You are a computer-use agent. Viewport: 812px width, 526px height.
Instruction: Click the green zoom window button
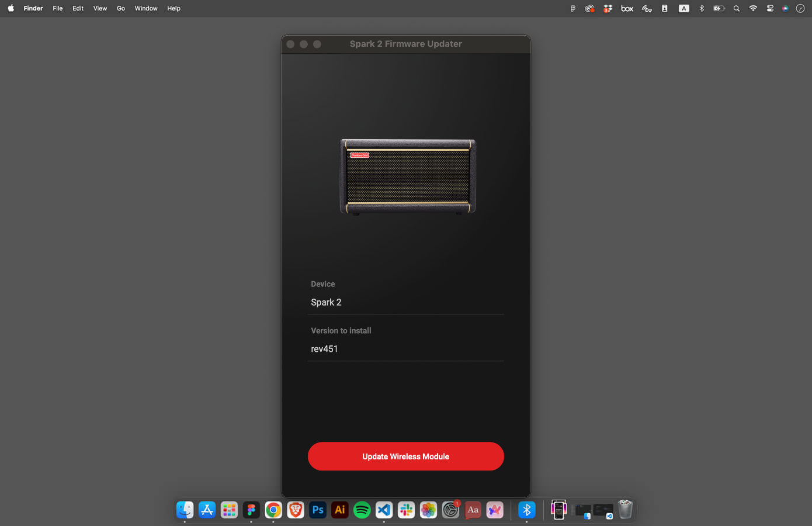[x=317, y=44]
